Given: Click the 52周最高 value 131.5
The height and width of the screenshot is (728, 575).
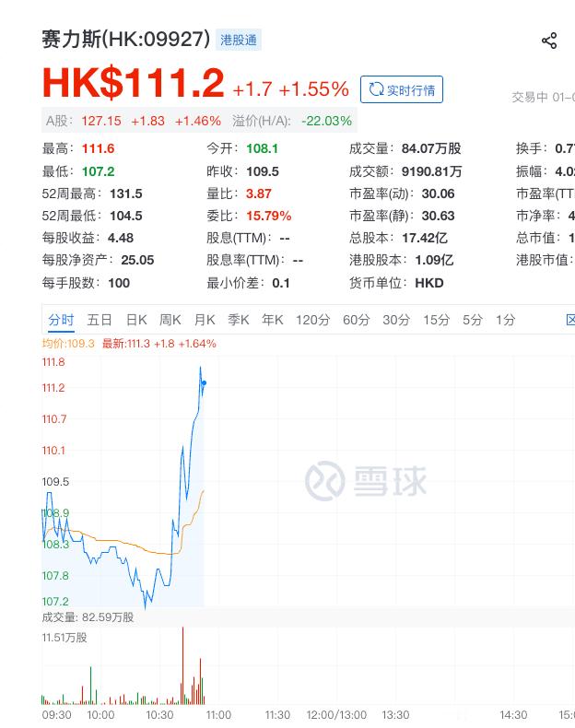Looking at the screenshot, I should [x=125, y=194].
